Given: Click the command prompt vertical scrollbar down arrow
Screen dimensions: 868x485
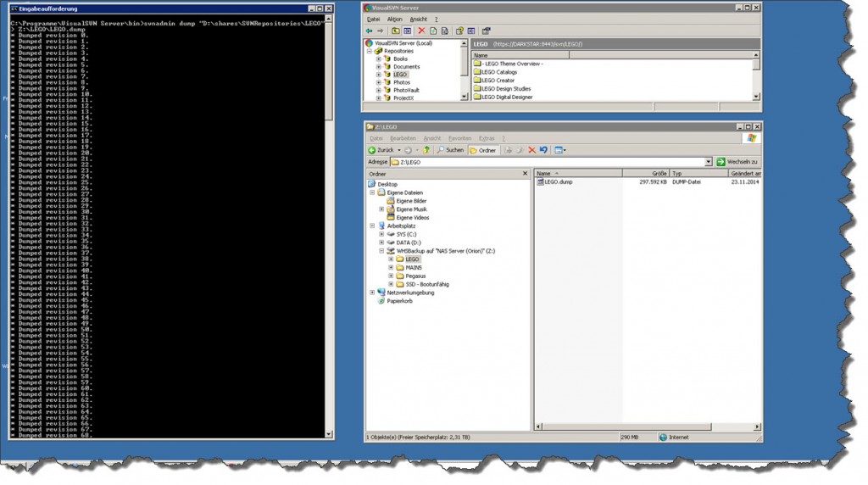Looking at the screenshot, I should (x=329, y=435).
